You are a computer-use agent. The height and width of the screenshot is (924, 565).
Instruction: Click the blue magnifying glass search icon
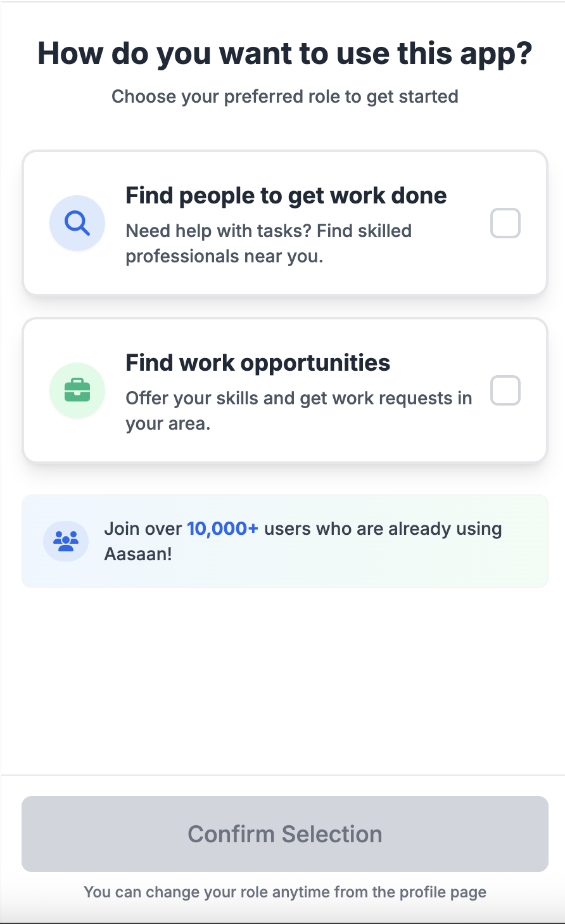tap(77, 223)
